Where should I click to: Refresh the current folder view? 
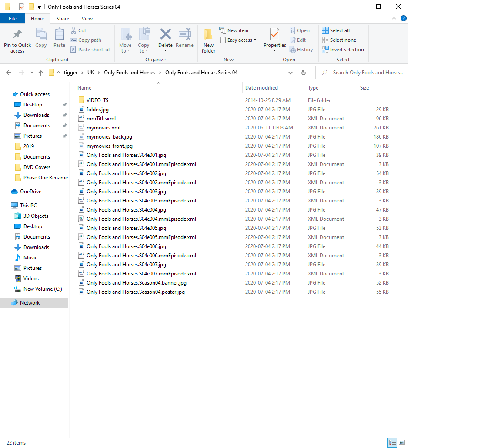click(x=303, y=73)
